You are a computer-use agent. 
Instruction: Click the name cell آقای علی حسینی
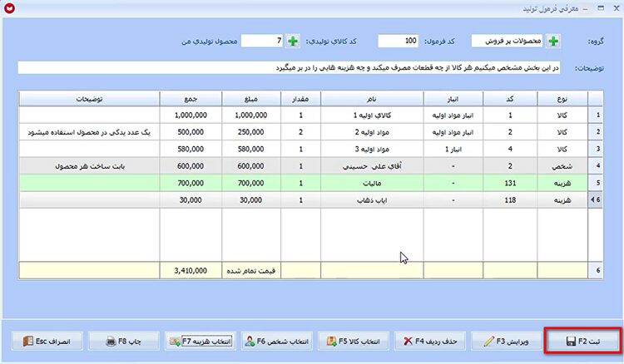[372, 166]
